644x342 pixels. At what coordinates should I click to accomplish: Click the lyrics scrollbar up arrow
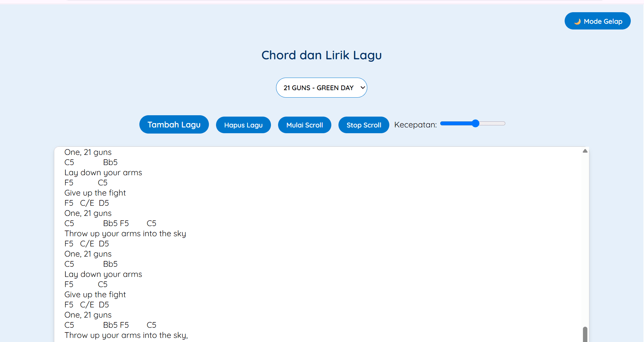pyautogui.click(x=585, y=151)
